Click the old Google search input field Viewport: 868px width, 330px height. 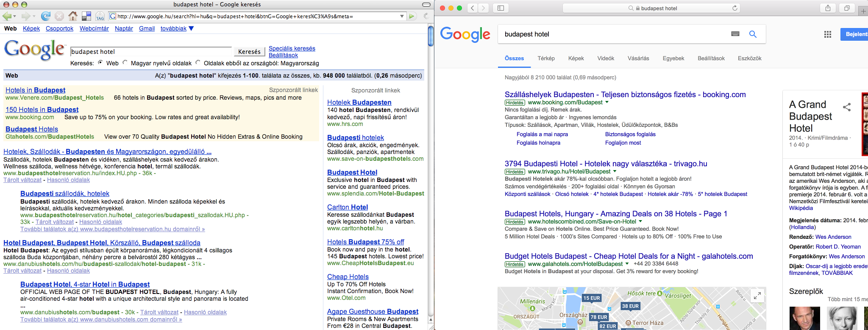click(x=151, y=52)
